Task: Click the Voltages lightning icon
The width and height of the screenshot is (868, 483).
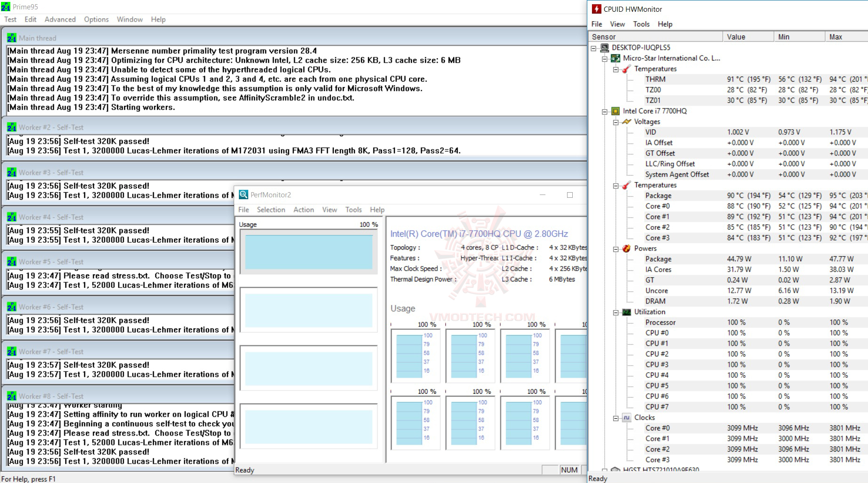Action: 626,122
